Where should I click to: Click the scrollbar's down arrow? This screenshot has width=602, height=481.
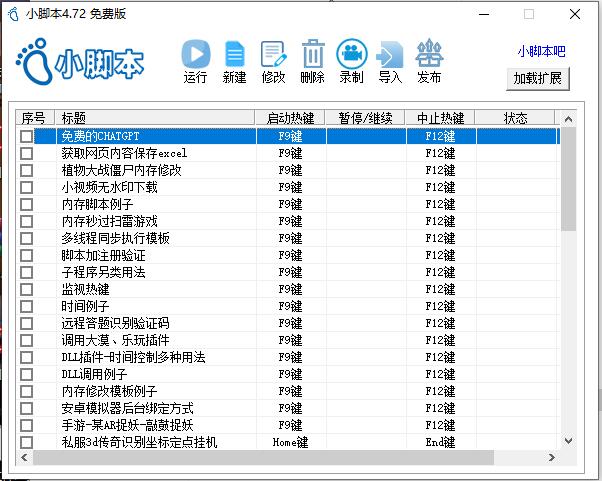(568, 440)
